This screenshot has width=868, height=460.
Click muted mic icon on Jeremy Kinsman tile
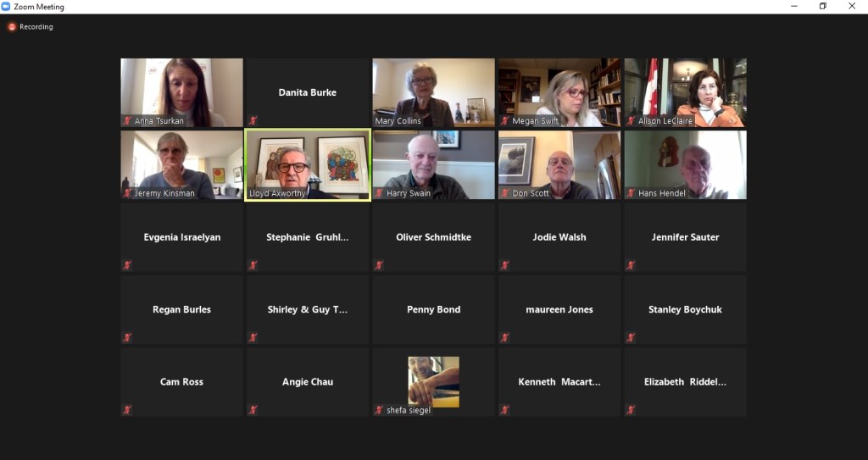127,193
